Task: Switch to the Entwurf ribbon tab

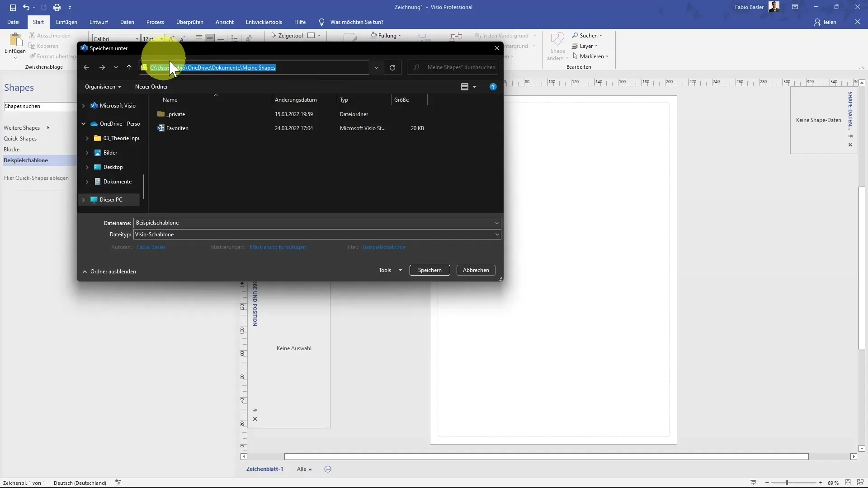Action: pos(99,22)
